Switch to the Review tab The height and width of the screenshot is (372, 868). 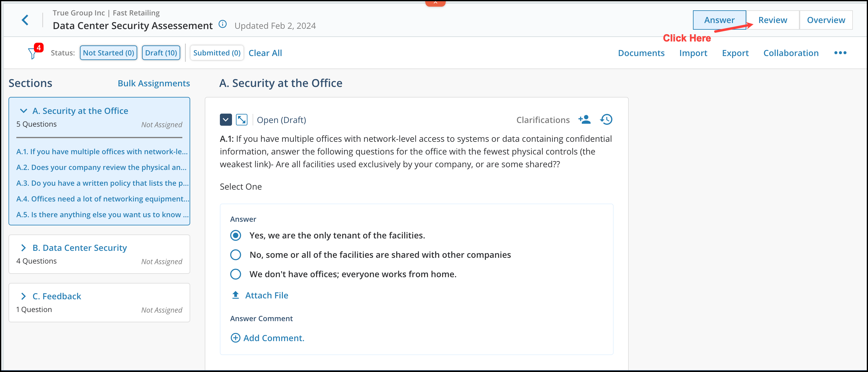pos(773,20)
